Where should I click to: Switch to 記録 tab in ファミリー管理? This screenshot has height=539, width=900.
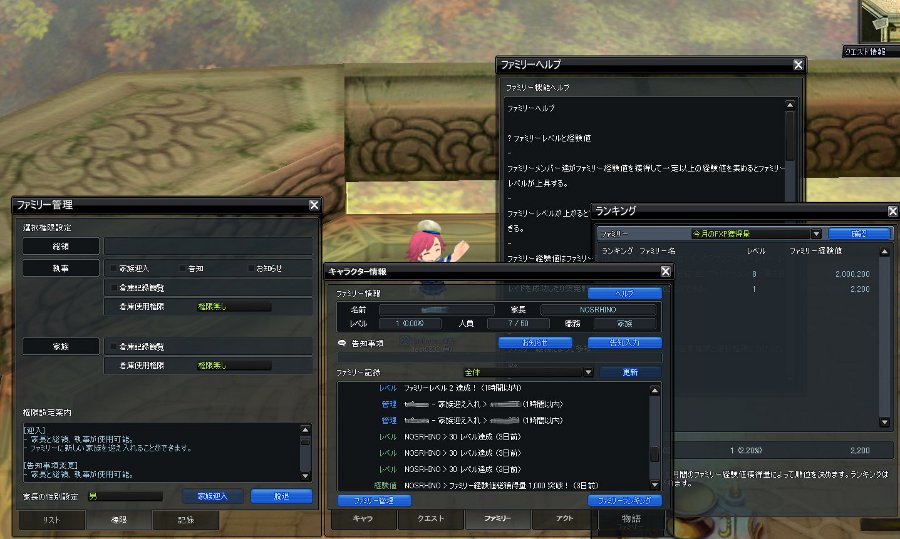185,520
